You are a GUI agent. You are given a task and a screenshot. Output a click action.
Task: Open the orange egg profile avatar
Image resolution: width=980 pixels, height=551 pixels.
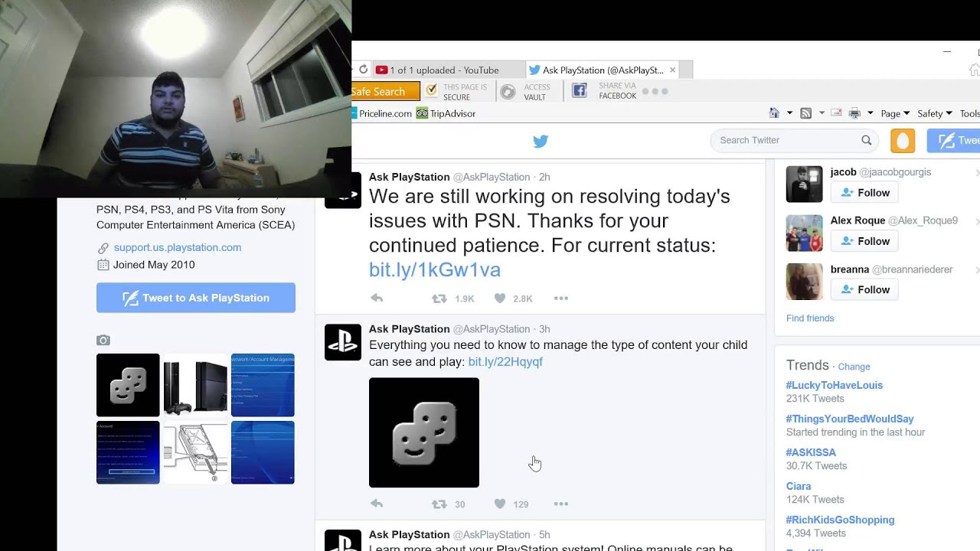coord(903,141)
